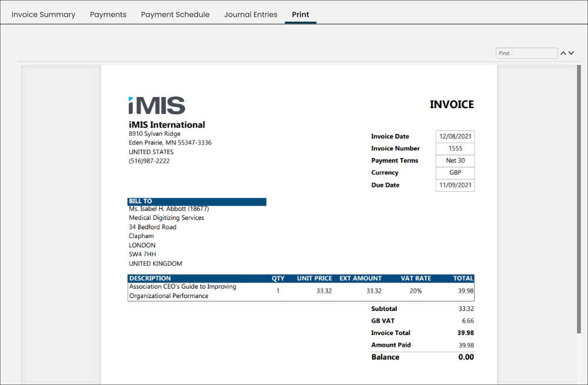Click the document vertical scrollbar
588x385 pixels.
(579, 199)
